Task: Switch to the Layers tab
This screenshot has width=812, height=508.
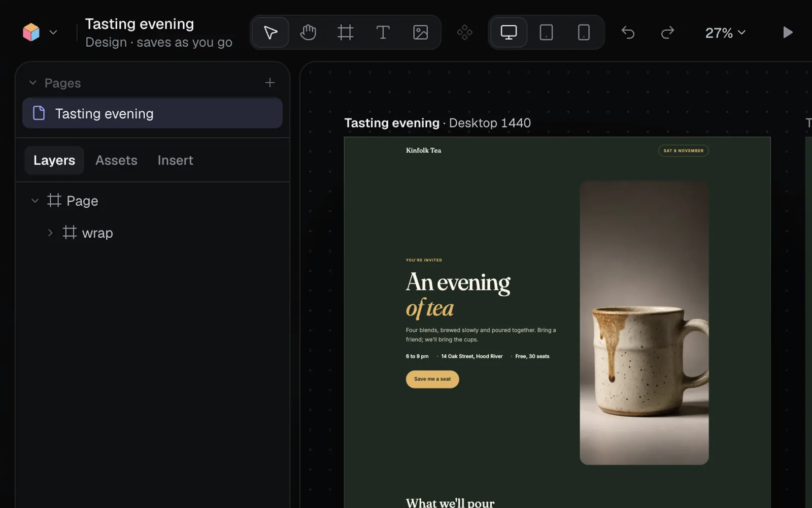Action: 54,161
